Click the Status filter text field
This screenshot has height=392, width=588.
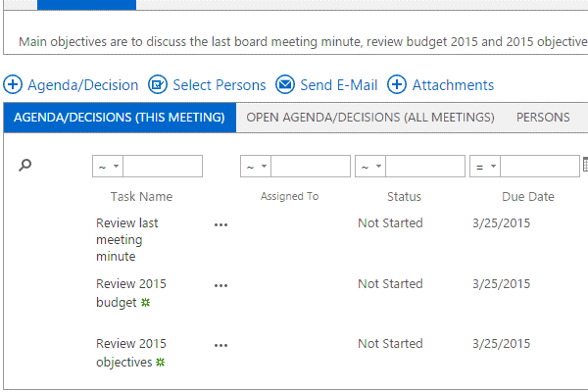tap(425, 167)
